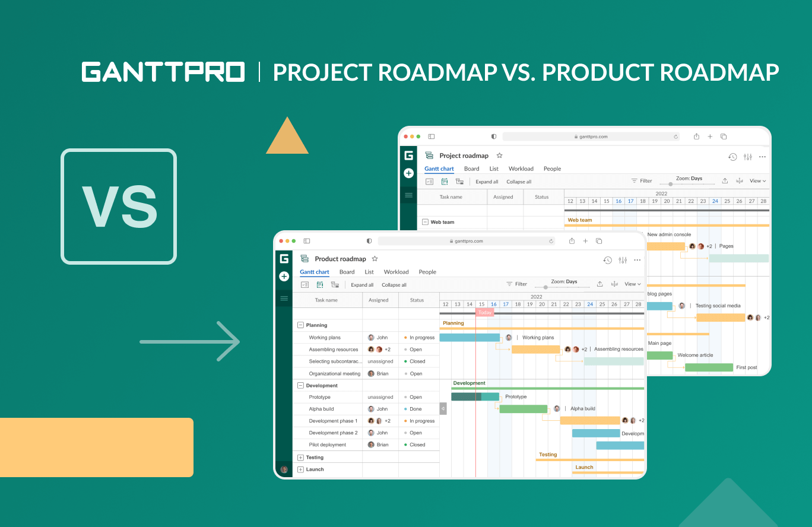812x527 pixels.
Task: Click the checklist toolbar icon in Product roadmap
Action: [304, 285]
